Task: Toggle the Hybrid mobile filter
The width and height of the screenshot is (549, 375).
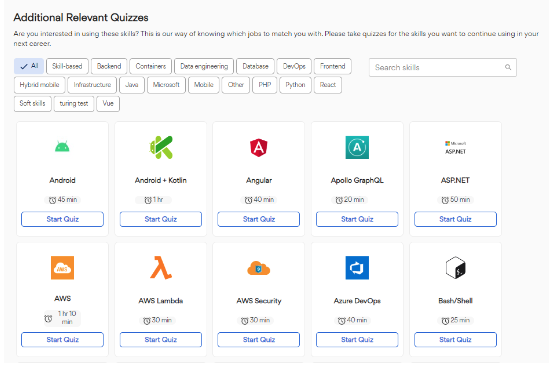Action: (39, 85)
